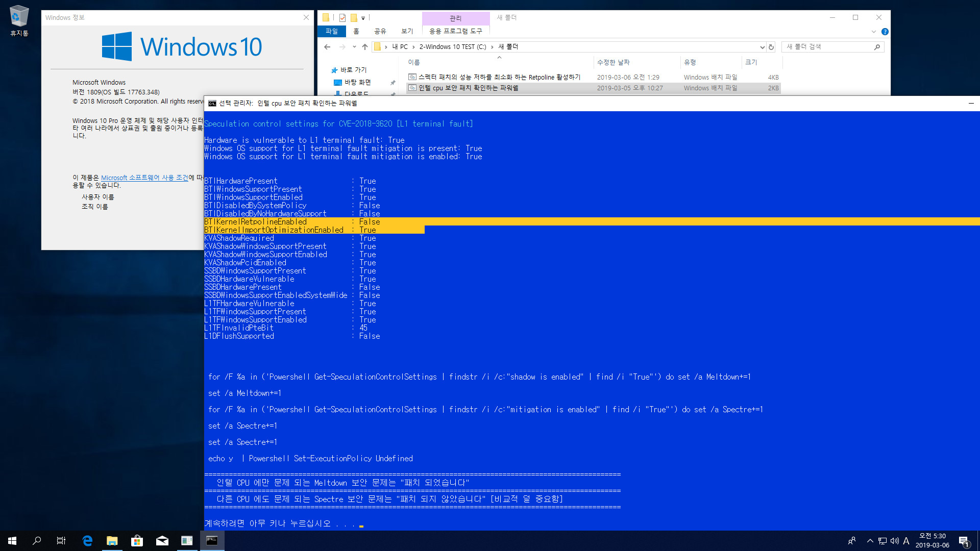Open Action Center notifications icon
980x551 pixels.
(964, 541)
